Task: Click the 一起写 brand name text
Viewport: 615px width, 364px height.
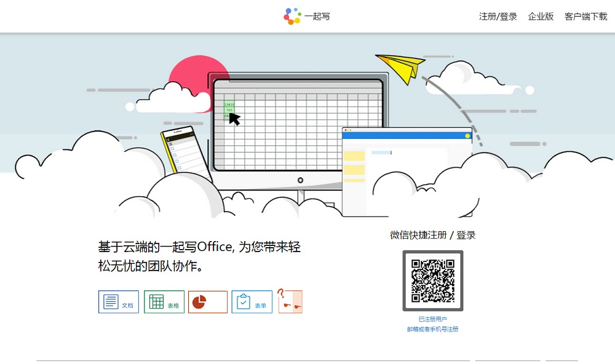Action: 317,17
